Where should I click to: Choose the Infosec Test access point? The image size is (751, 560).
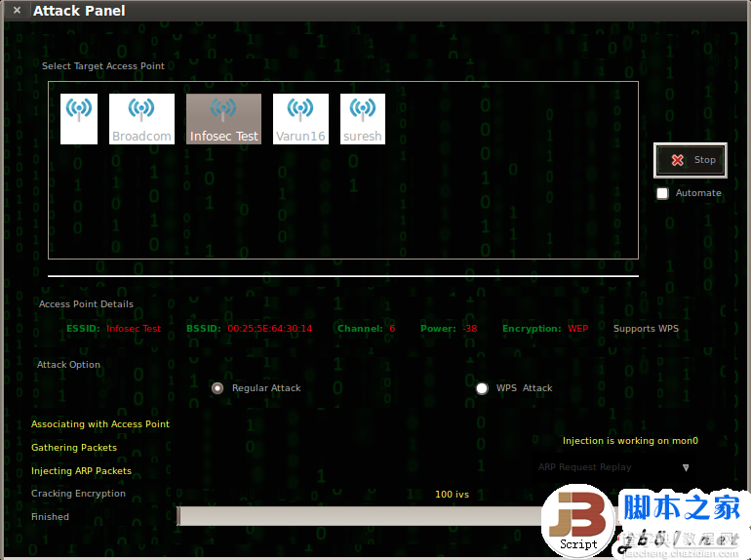click(x=223, y=119)
